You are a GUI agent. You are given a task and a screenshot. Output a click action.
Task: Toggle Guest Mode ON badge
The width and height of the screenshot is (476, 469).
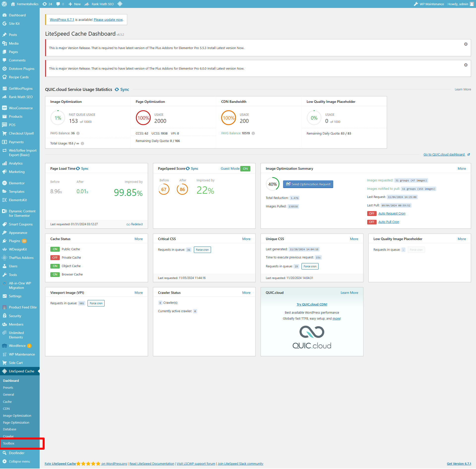pos(245,168)
